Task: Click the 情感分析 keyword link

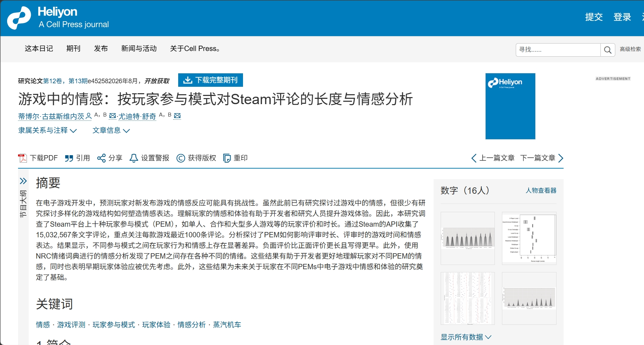Action: [192, 325]
